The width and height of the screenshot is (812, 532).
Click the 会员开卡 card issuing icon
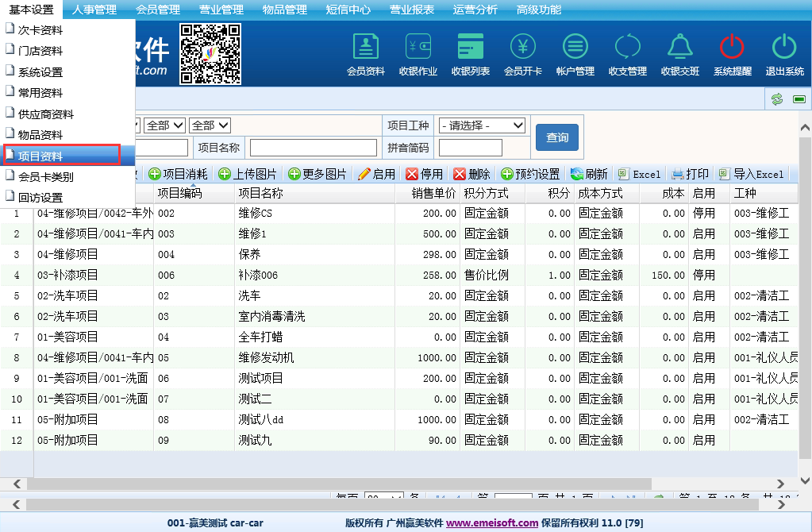tap(522, 53)
